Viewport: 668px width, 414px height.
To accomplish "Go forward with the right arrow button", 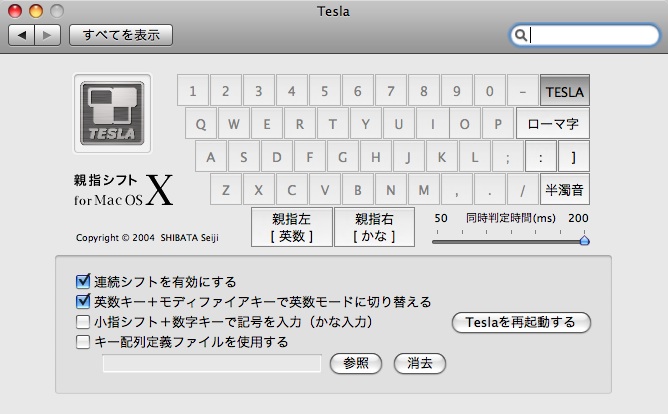I will click(47, 35).
